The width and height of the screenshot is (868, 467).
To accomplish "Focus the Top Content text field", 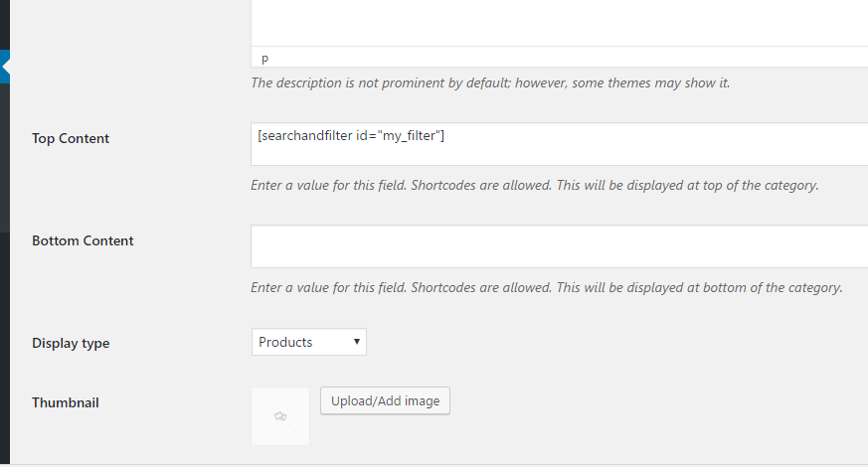I will pyautogui.click(x=559, y=144).
